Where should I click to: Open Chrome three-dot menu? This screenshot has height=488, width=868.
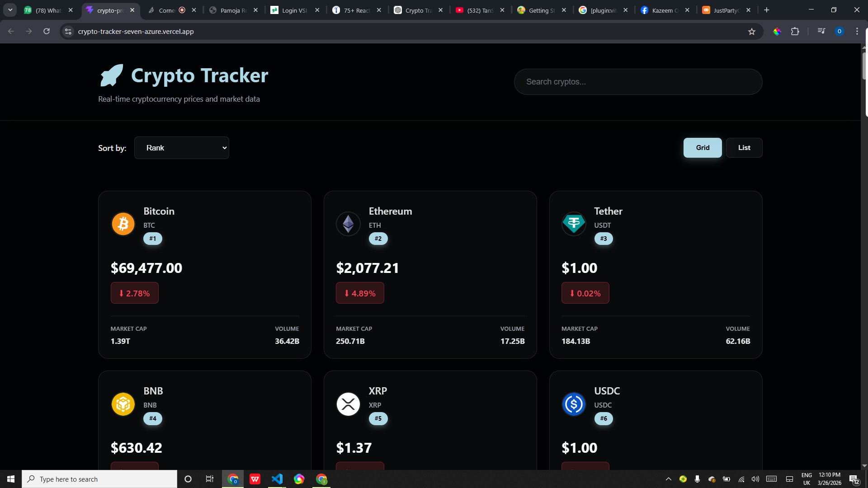click(x=857, y=32)
